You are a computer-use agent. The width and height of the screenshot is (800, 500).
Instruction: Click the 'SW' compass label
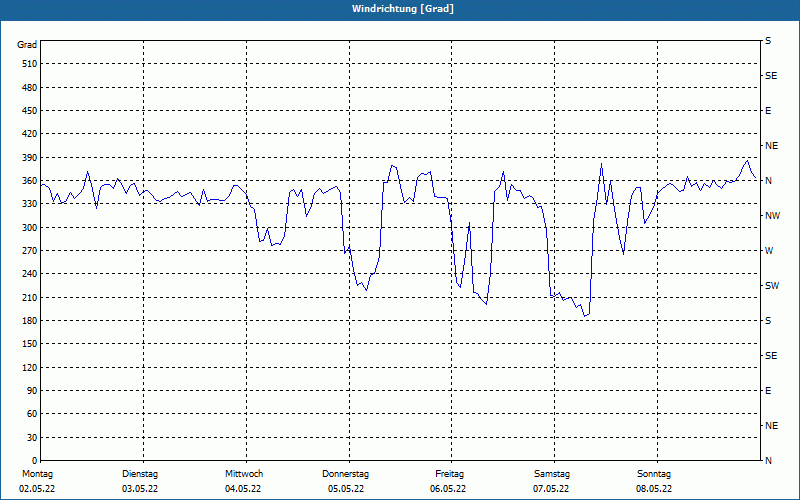point(772,286)
